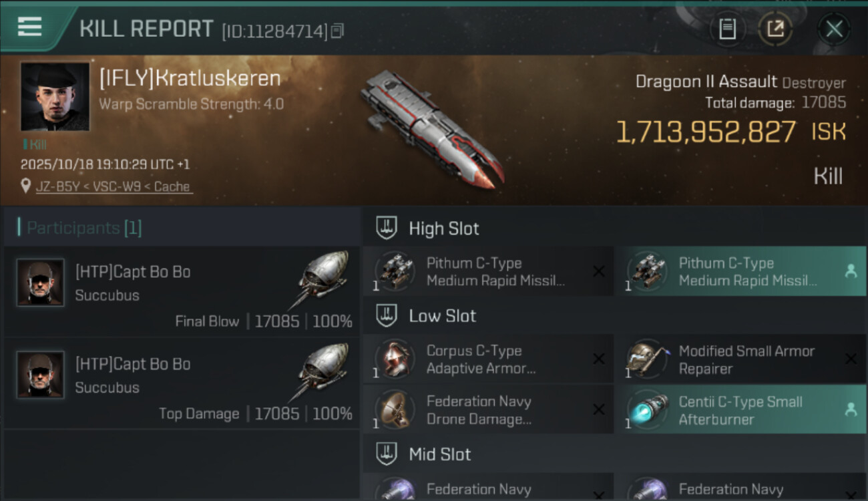Select the Modified Small Armor Repairer icon

647,359
